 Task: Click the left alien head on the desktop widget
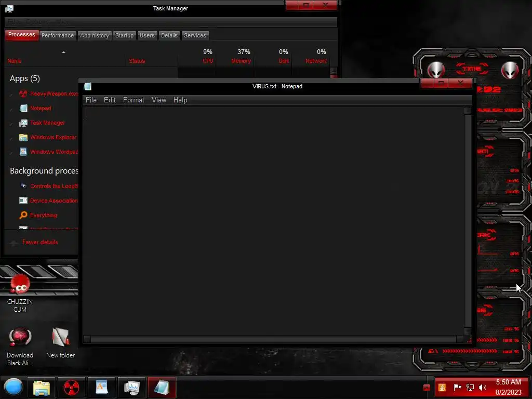click(x=436, y=70)
